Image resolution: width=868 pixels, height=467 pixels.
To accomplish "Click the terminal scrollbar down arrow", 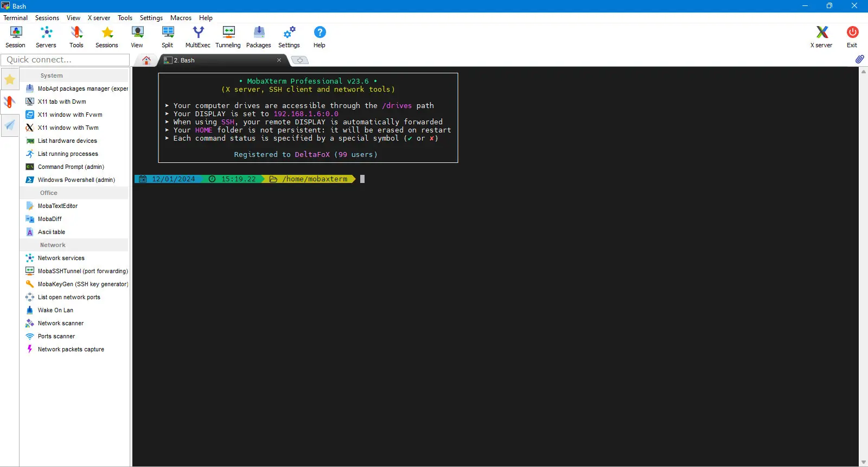I will coord(864,463).
